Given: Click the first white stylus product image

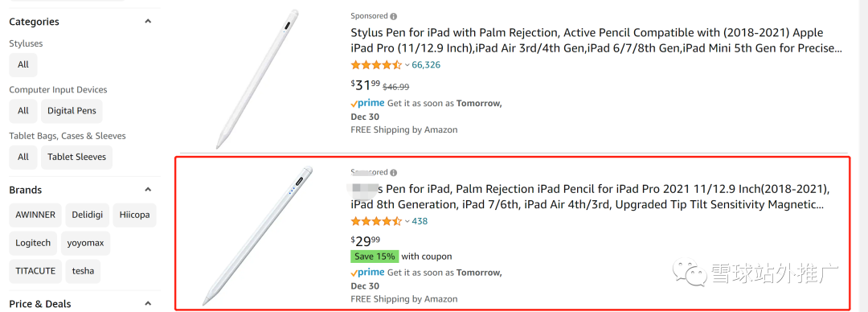Looking at the screenshot, I should click(257, 80).
